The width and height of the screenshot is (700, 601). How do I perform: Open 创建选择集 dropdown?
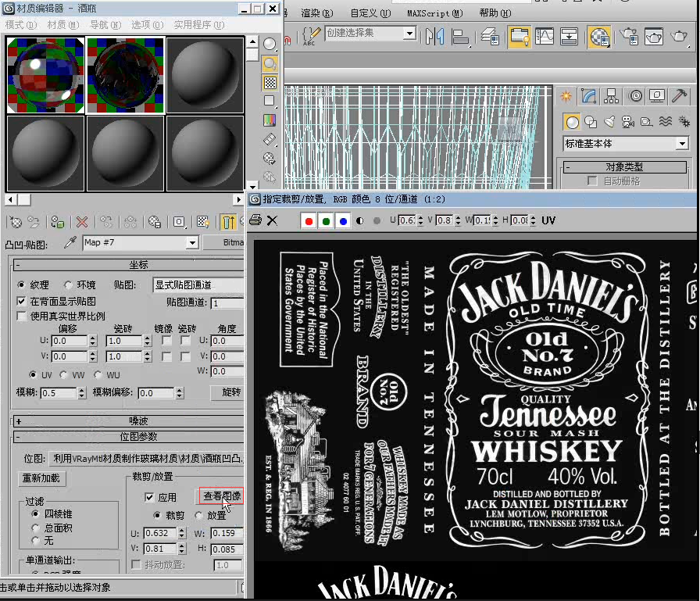click(x=409, y=33)
